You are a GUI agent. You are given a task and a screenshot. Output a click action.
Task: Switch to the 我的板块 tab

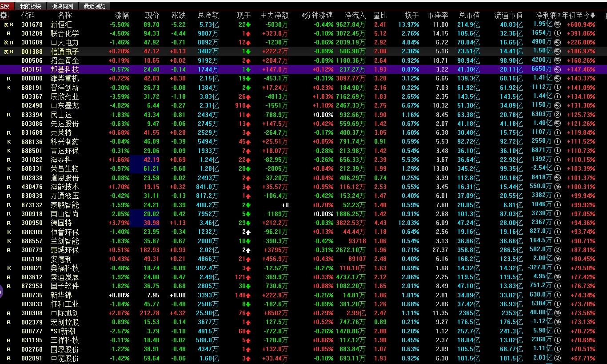(x=30, y=6)
